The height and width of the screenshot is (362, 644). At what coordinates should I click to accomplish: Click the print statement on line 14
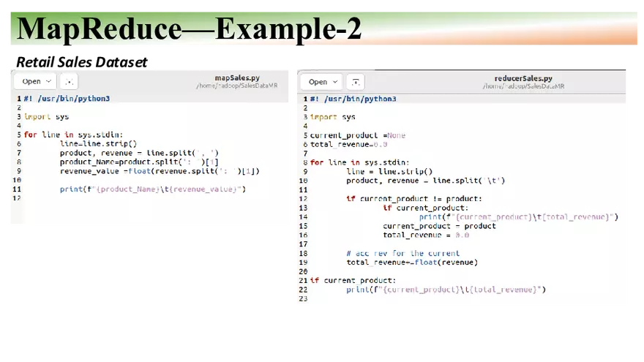tap(519, 216)
